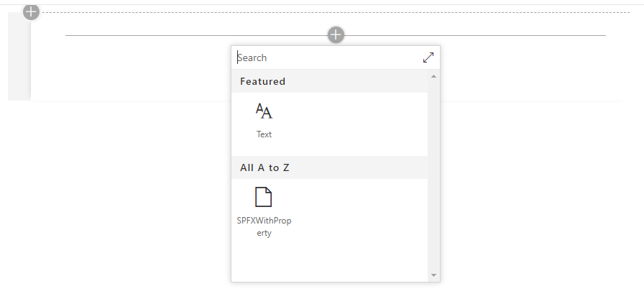Click the picker's vertical scrollbar track
Viewport: 644px width, 299px height.
[x=433, y=176]
